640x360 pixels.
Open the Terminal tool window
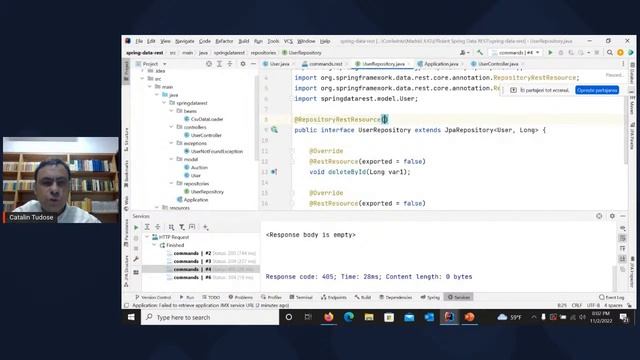click(x=301, y=297)
